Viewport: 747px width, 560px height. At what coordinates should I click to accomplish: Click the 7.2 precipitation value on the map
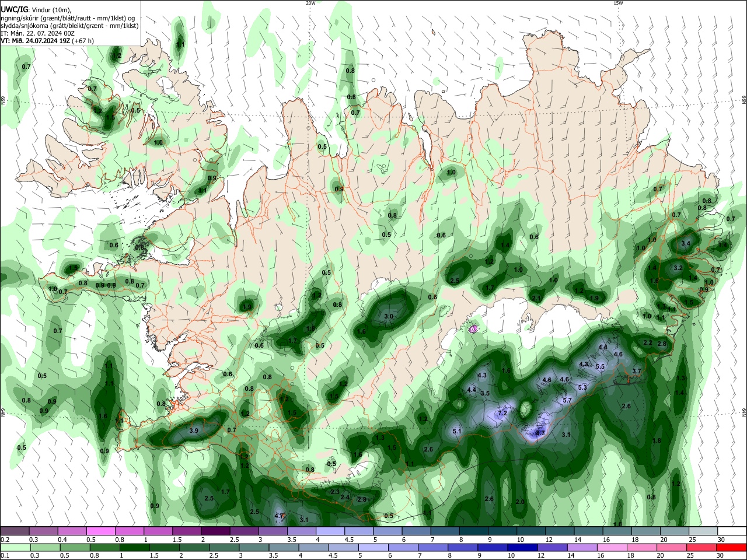(502, 413)
